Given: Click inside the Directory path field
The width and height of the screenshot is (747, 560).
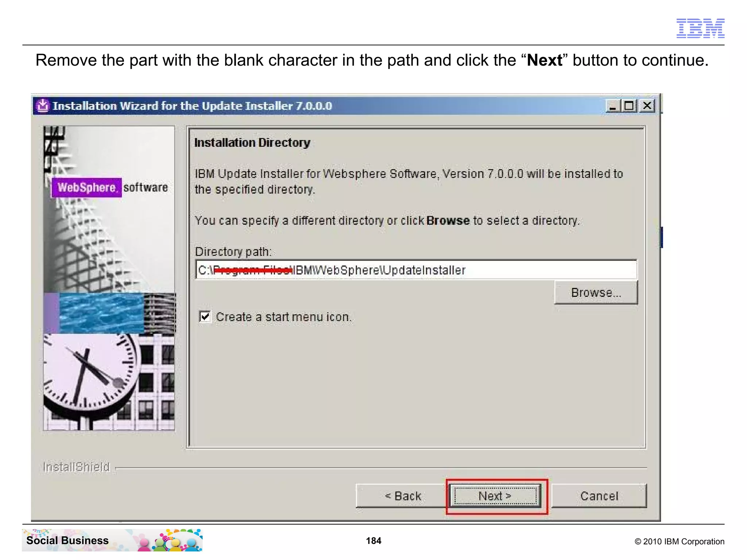Looking at the screenshot, I should [416, 270].
